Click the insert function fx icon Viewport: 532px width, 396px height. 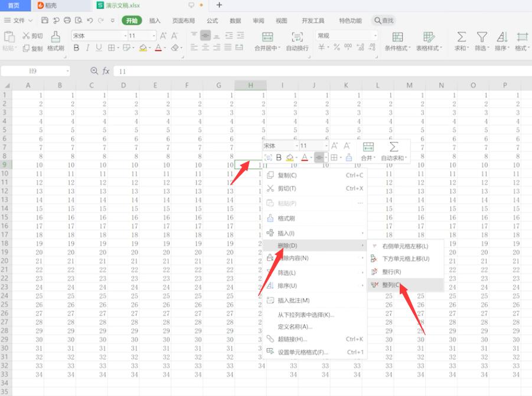106,71
